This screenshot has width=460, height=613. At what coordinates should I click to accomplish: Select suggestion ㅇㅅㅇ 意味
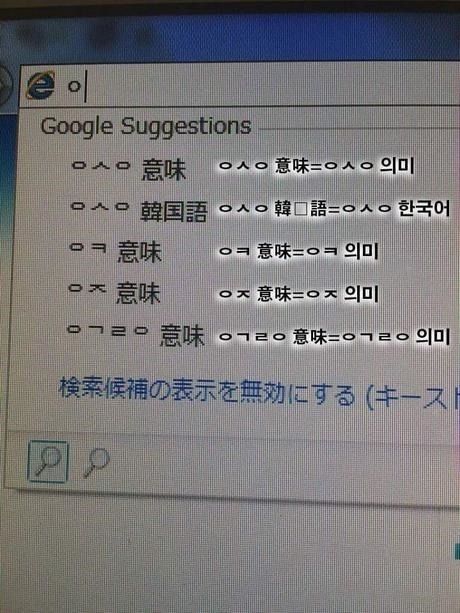pyautogui.click(x=129, y=169)
